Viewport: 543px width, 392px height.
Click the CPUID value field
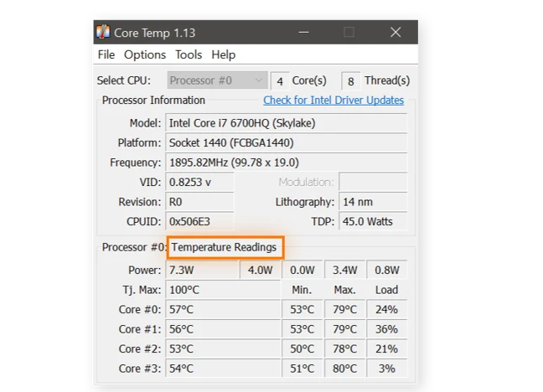coord(199,222)
